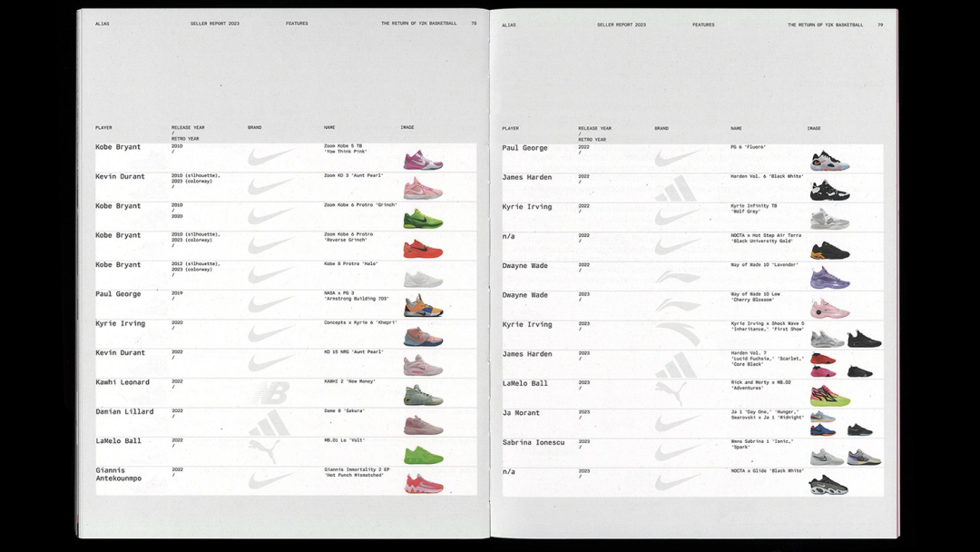Click the Nike swoosh in Giannis Antetokounmpo row
Image resolution: width=980 pixels, height=552 pixels.
tap(270, 480)
